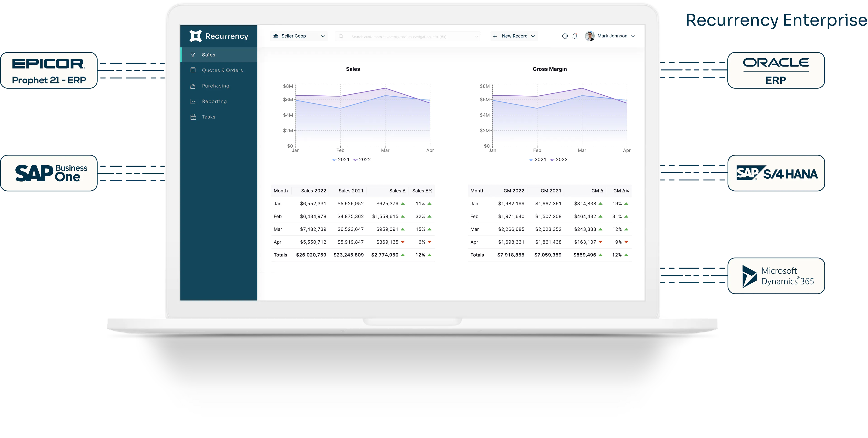The width and height of the screenshot is (868, 438).
Task: Select Feb GM 2021 value $1,507,208
Action: [548, 216]
